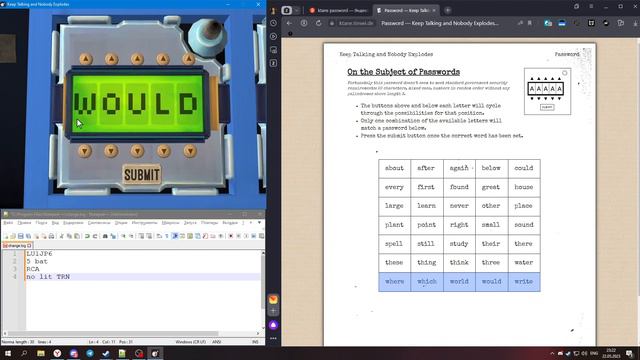Open the Кодировки menu in Notepad++
Image resolution: width=640 pixels, height=360 pixels.
[73, 223]
